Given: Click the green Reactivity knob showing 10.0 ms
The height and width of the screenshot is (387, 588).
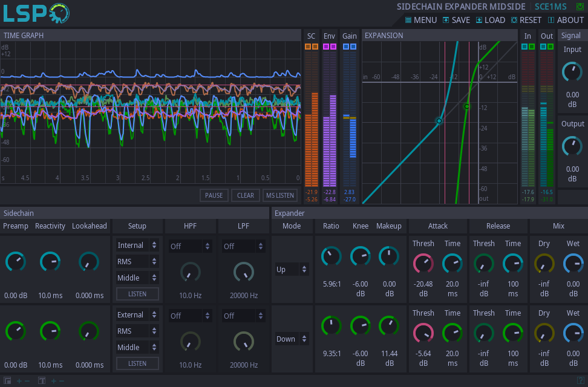Looking at the screenshot, I should pyautogui.click(x=50, y=331).
